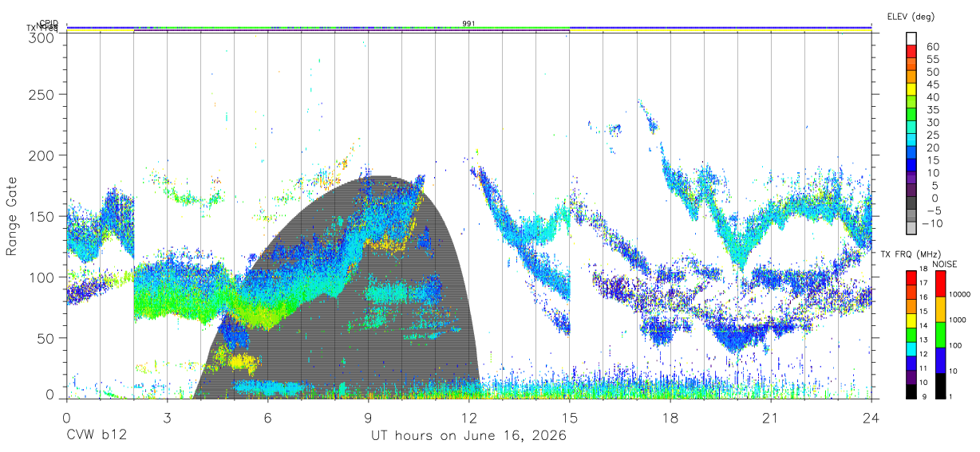Click the '60' label on ELEV scale
980x452 pixels.
[932, 46]
